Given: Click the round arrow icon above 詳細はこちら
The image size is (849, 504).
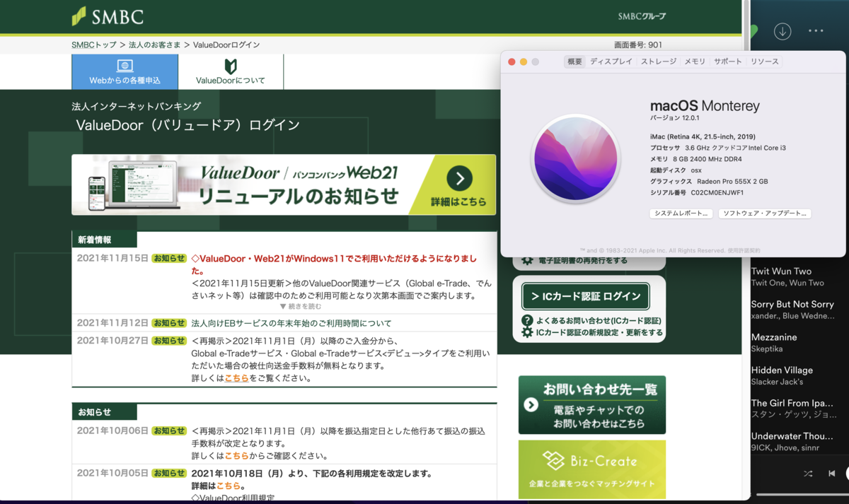Looking at the screenshot, I should pos(459,178).
